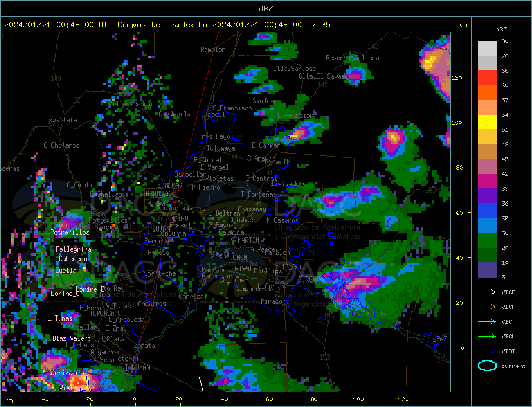Click the 'dBZ' label above color scale
This screenshot has width=532, height=407.
[501, 30]
